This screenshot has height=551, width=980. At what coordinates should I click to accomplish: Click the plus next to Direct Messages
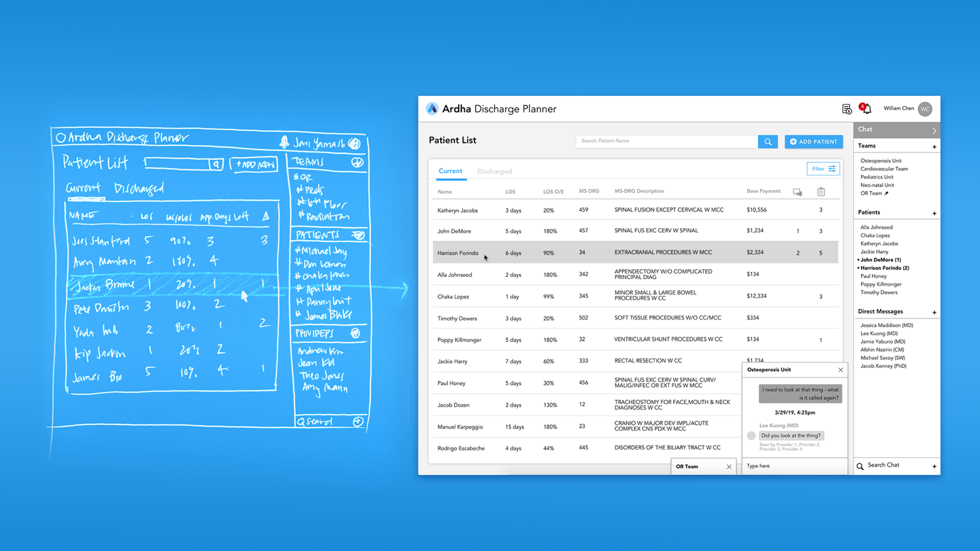934,313
